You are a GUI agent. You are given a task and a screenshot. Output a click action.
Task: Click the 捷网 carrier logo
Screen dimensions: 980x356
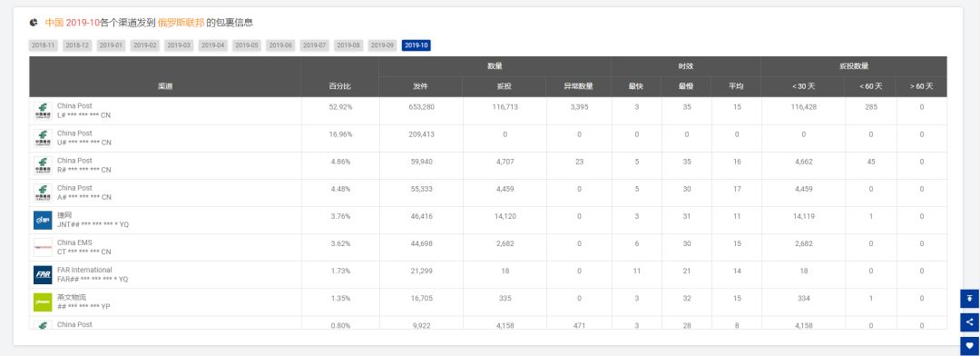tap(43, 221)
